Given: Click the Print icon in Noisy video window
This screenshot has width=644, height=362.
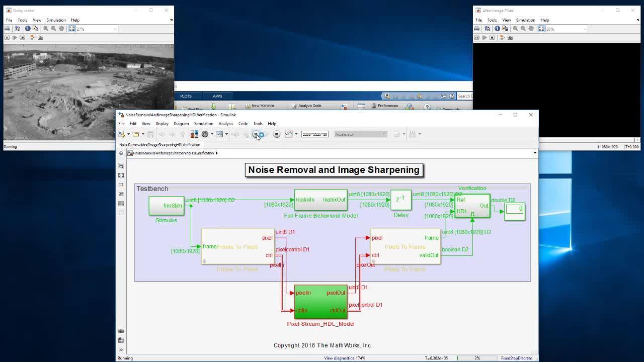Looking at the screenshot, I should [x=7, y=29].
